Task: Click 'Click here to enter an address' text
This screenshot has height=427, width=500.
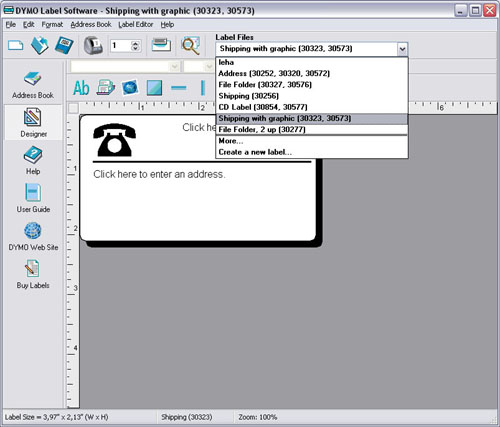Action: click(159, 174)
